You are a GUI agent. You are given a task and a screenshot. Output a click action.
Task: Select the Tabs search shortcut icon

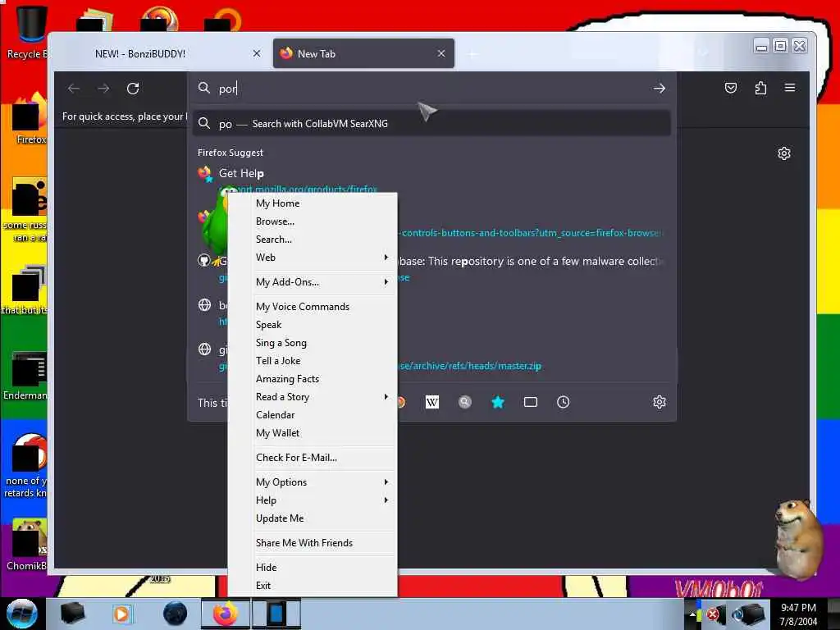click(531, 402)
